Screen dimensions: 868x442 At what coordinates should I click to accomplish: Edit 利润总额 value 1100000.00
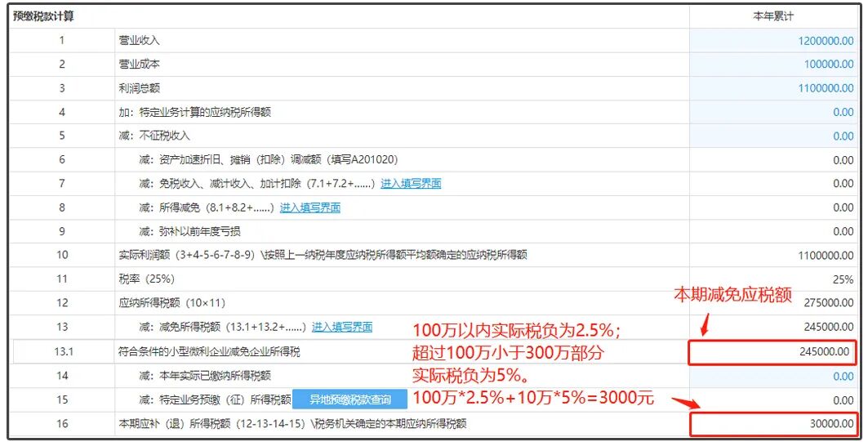773,88
